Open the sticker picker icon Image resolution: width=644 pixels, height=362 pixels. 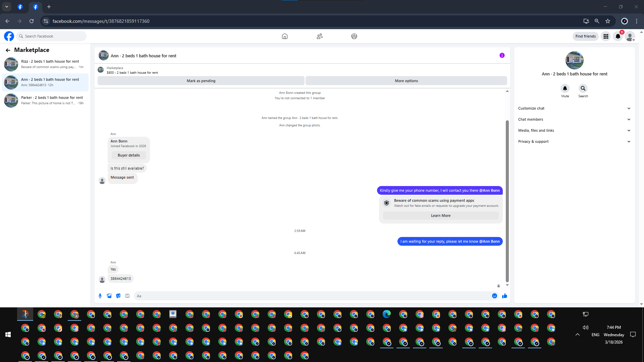(x=118, y=296)
